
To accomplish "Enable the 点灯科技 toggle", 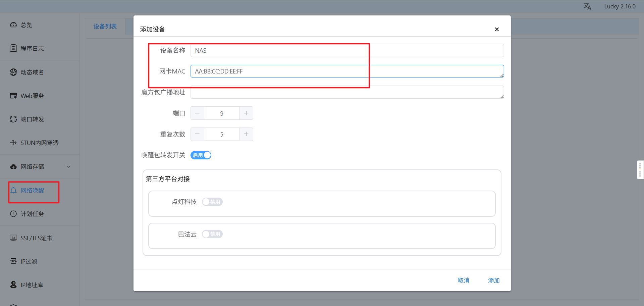I will point(212,202).
